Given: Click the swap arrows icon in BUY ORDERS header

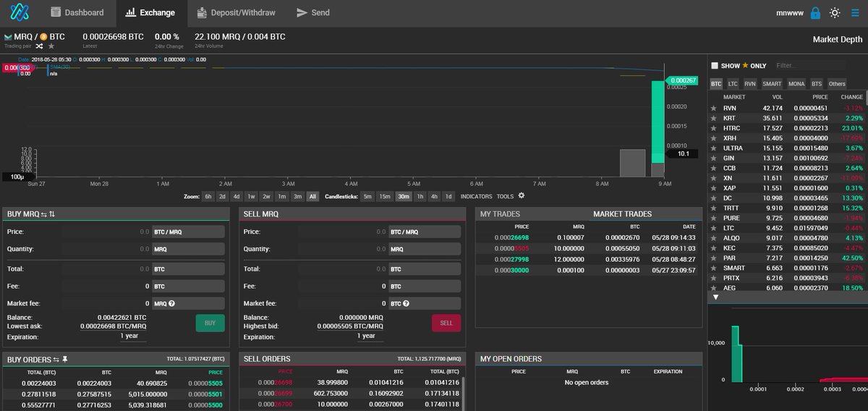Looking at the screenshot, I should click(56, 359).
